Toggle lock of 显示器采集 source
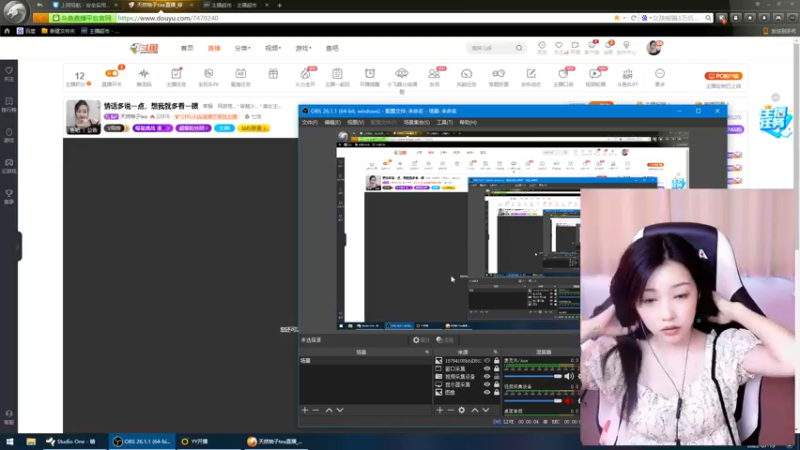 click(x=496, y=385)
